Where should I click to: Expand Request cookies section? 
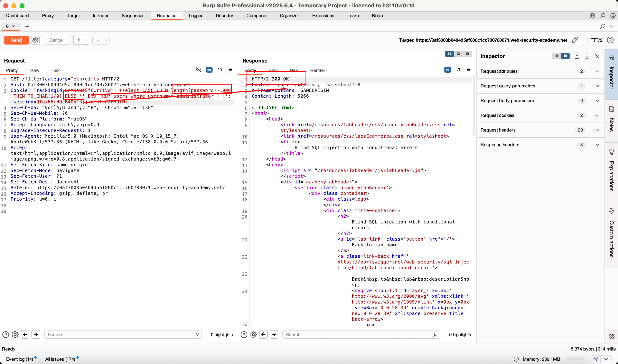coord(541,115)
